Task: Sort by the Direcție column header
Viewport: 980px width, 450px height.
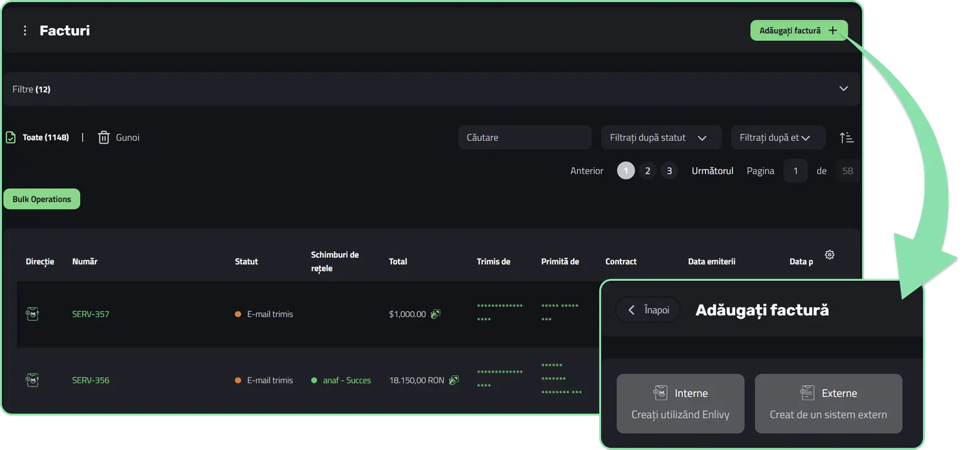Action: pos(40,261)
